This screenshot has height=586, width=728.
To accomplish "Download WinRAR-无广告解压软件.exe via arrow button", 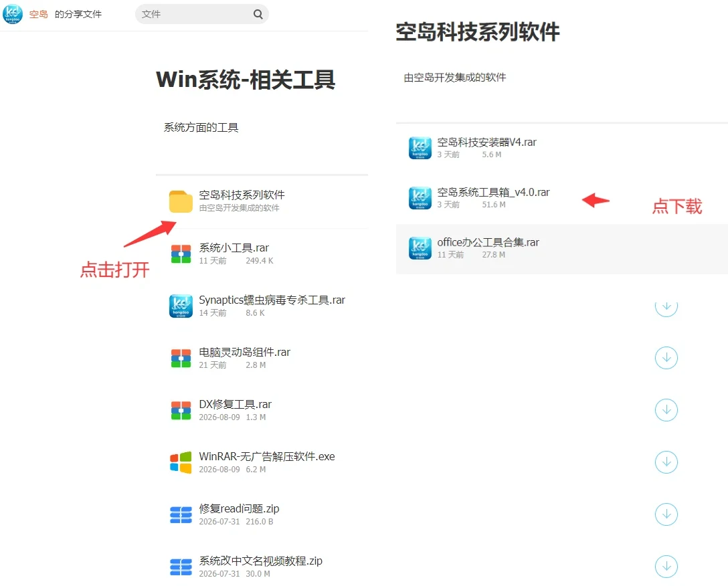I will 666,462.
